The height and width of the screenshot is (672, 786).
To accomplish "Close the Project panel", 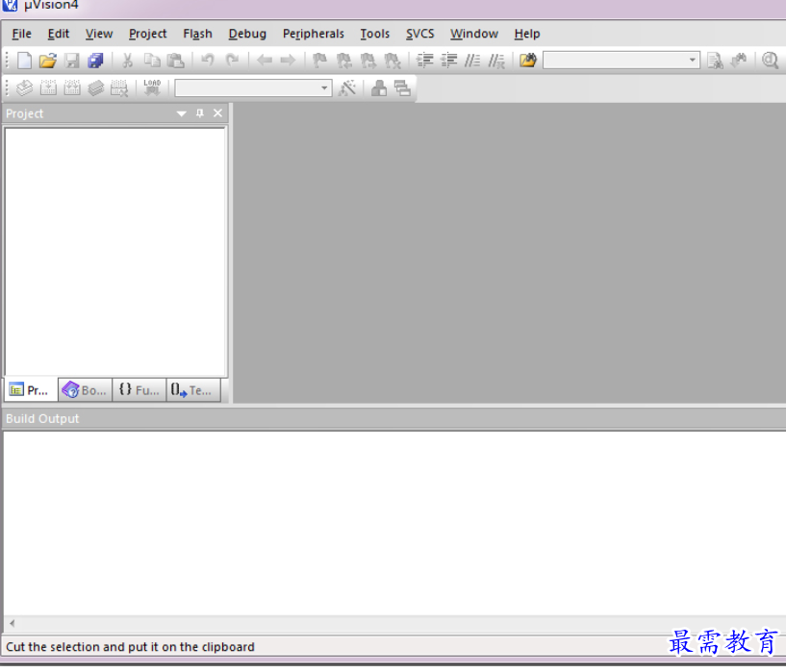I will 217,113.
